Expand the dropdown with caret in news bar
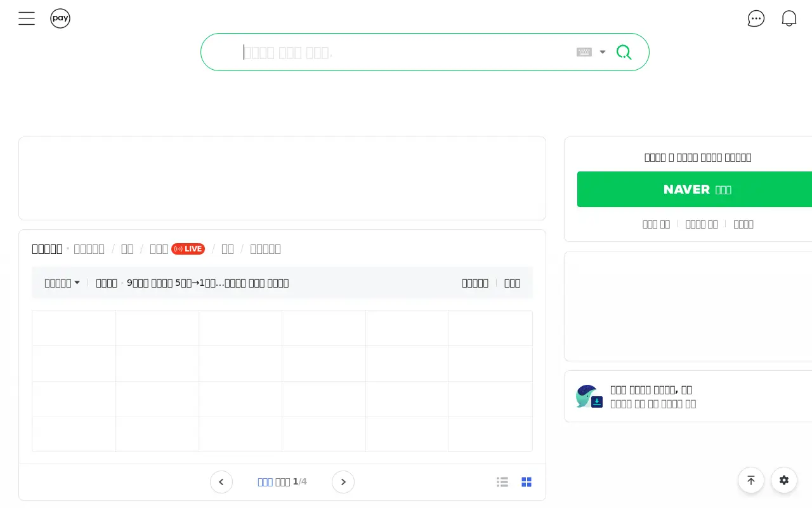 click(x=62, y=283)
